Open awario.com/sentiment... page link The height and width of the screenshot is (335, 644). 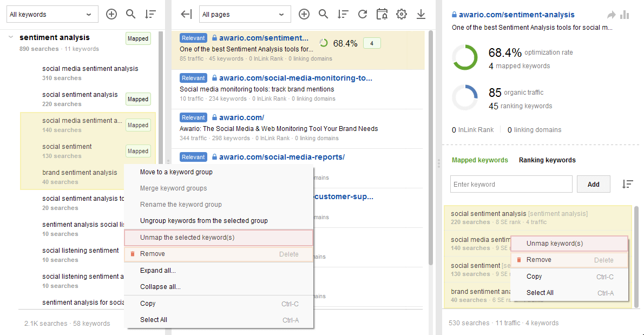[263, 38]
